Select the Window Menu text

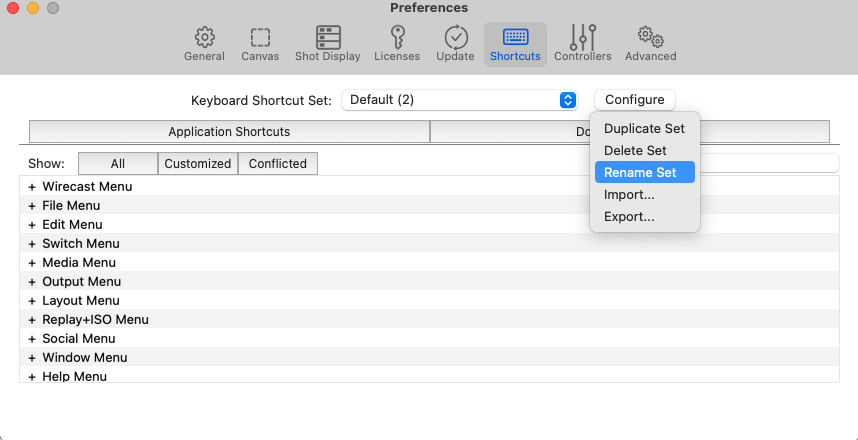85,357
